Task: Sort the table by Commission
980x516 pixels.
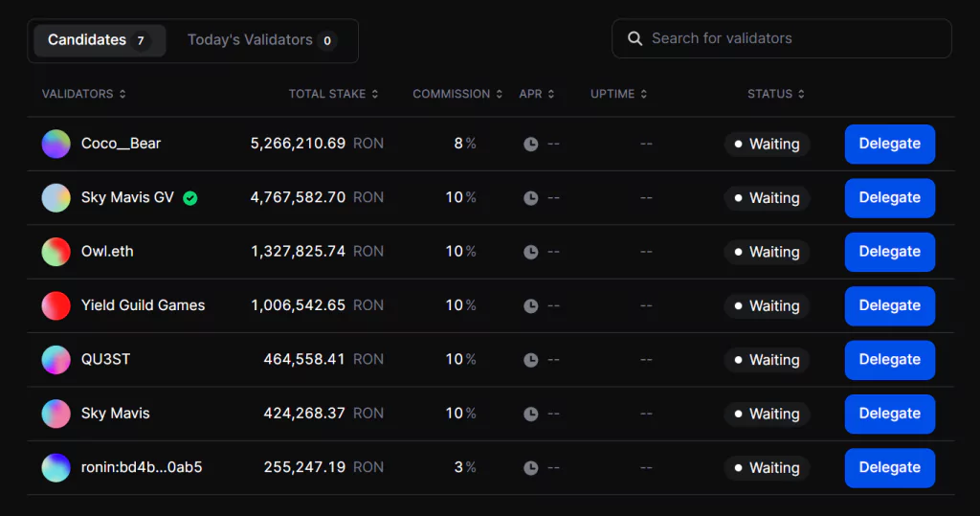Action: tap(457, 94)
